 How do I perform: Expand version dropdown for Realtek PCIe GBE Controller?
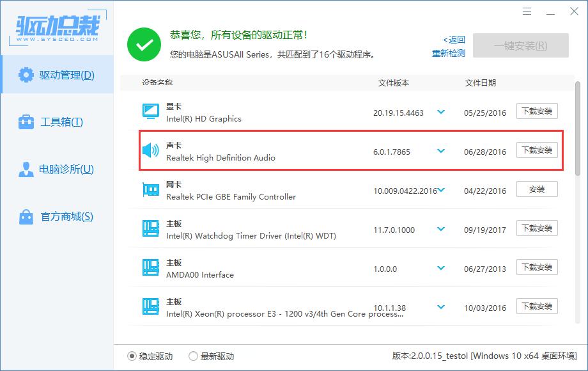coord(440,190)
